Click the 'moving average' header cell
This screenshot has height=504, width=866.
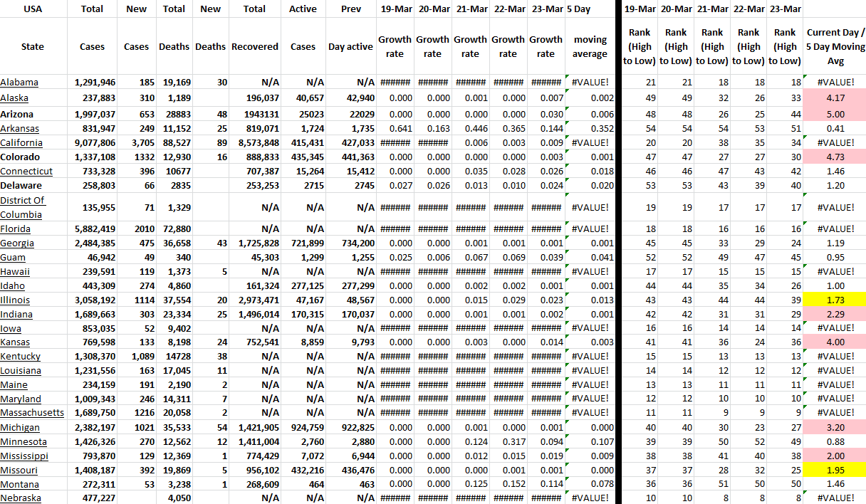coord(590,46)
